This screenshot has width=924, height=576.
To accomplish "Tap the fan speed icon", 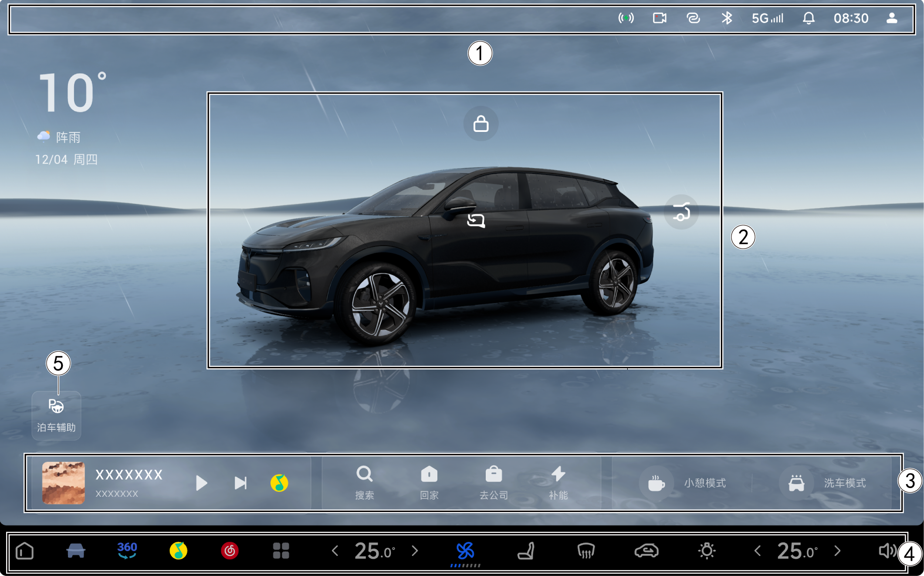I will coord(465,551).
